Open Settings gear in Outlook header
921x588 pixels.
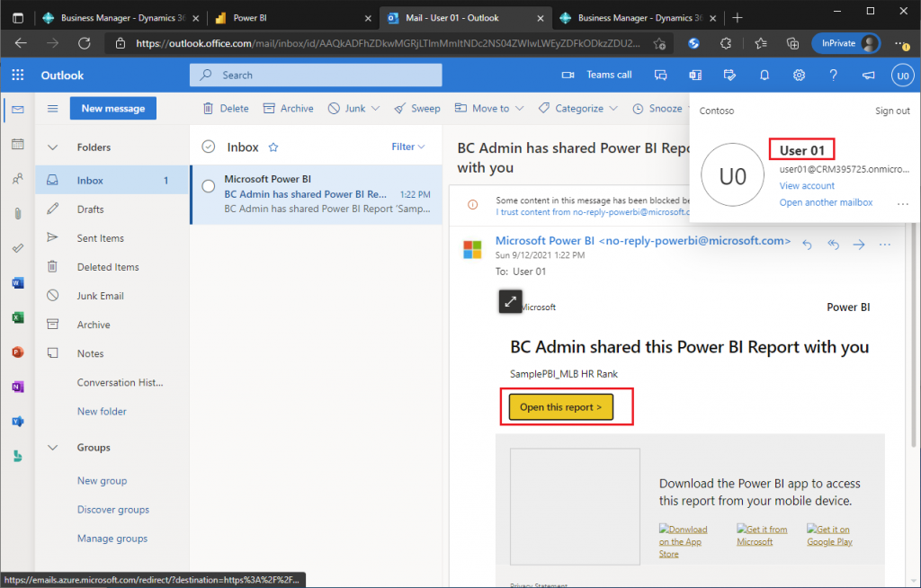[799, 76]
